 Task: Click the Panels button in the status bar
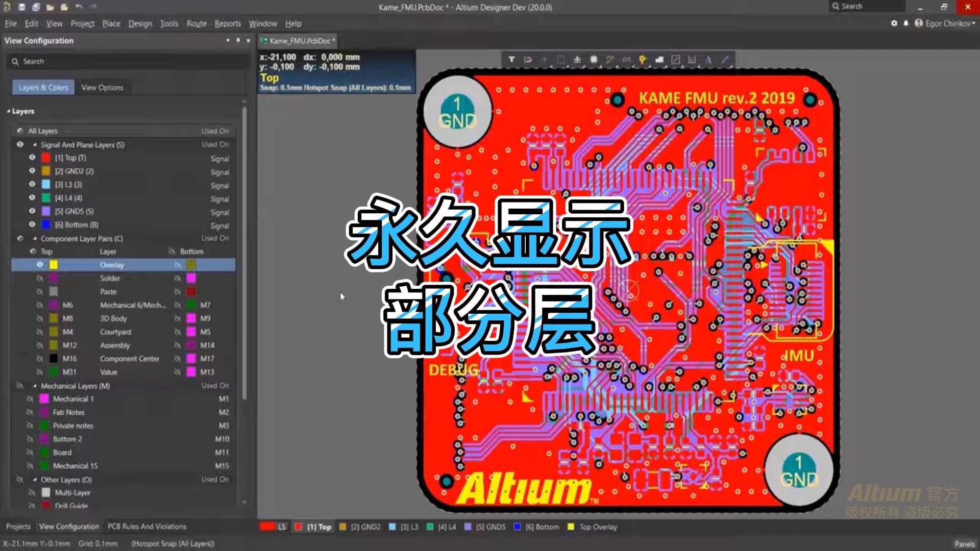(964, 544)
